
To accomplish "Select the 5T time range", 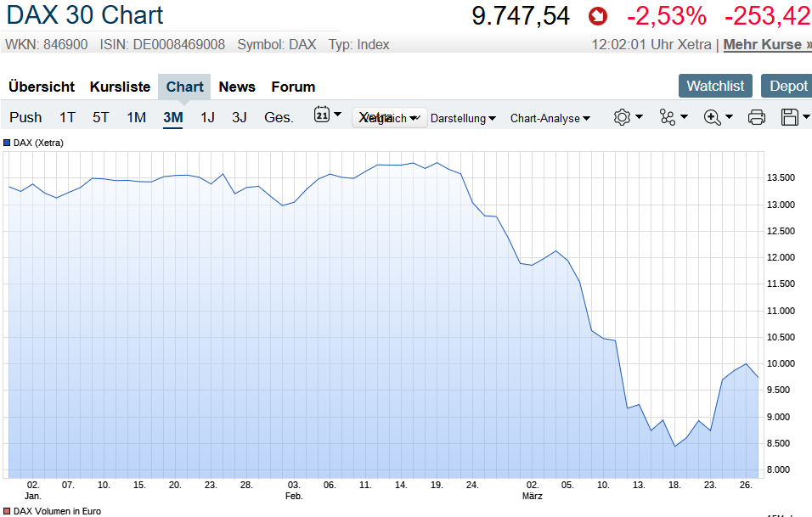I will tap(101, 117).
